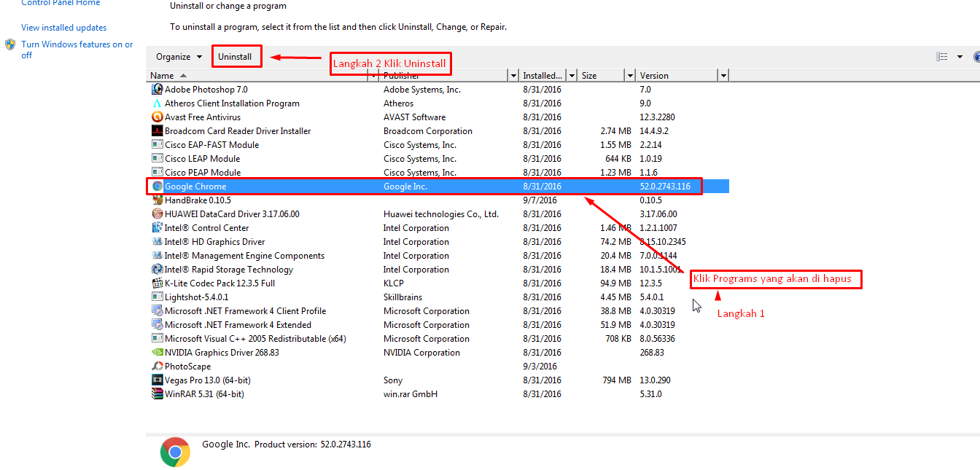
Task: Click the NVIDIA Graphics Driver icon
Action: coord(157,353)
